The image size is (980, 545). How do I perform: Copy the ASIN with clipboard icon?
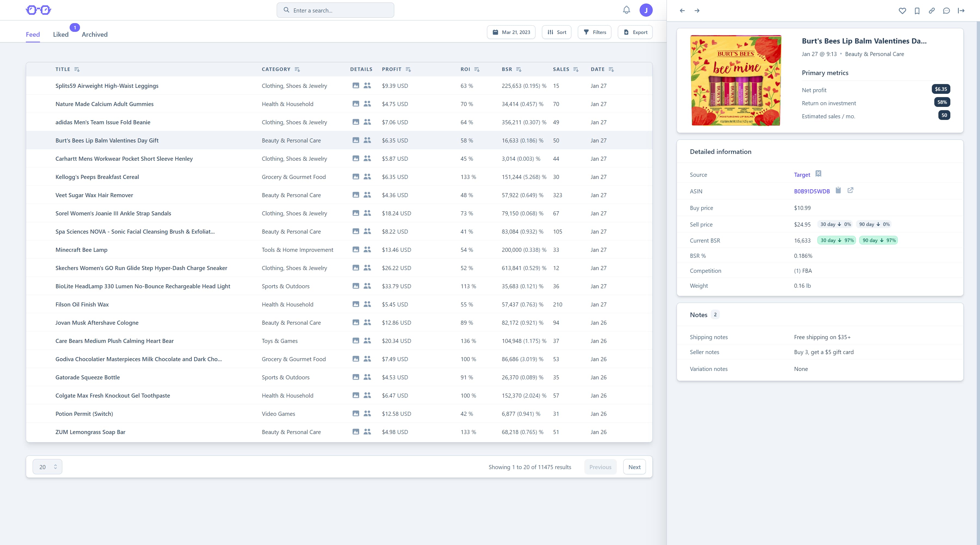tap(838, 190)
